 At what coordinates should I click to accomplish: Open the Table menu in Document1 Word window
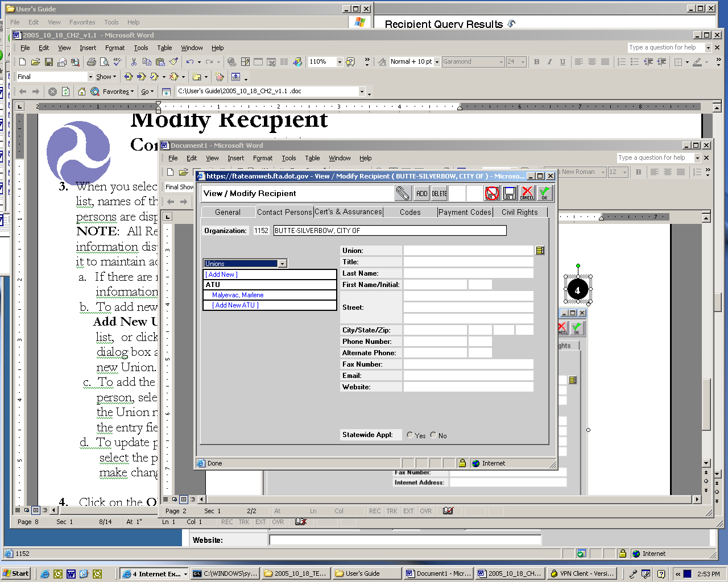pyautogui.click(x=312, y=158)
